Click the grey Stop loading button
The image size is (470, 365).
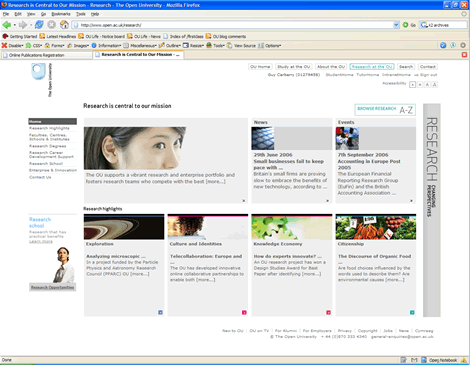pos(51,25)
